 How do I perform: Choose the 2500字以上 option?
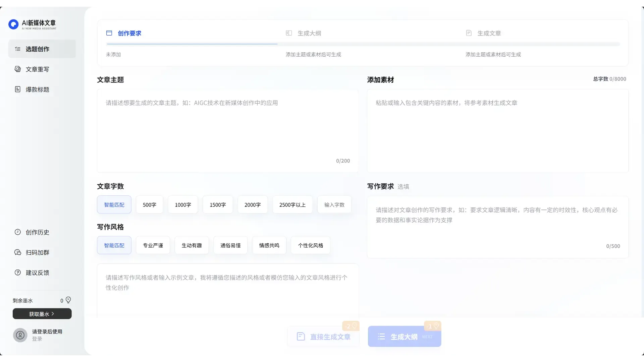click(292, 204)
